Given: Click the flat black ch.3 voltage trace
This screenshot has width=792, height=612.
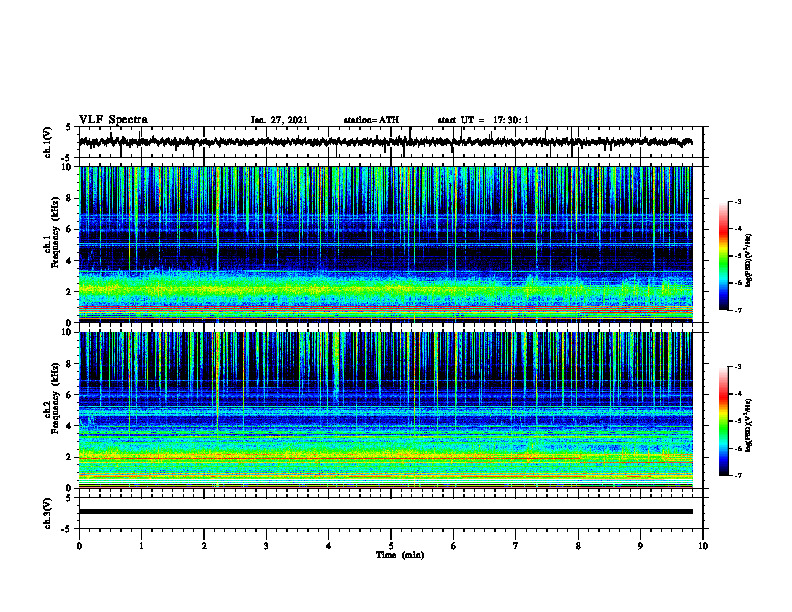Looking at the screenshot, I should tap(385, 512).
